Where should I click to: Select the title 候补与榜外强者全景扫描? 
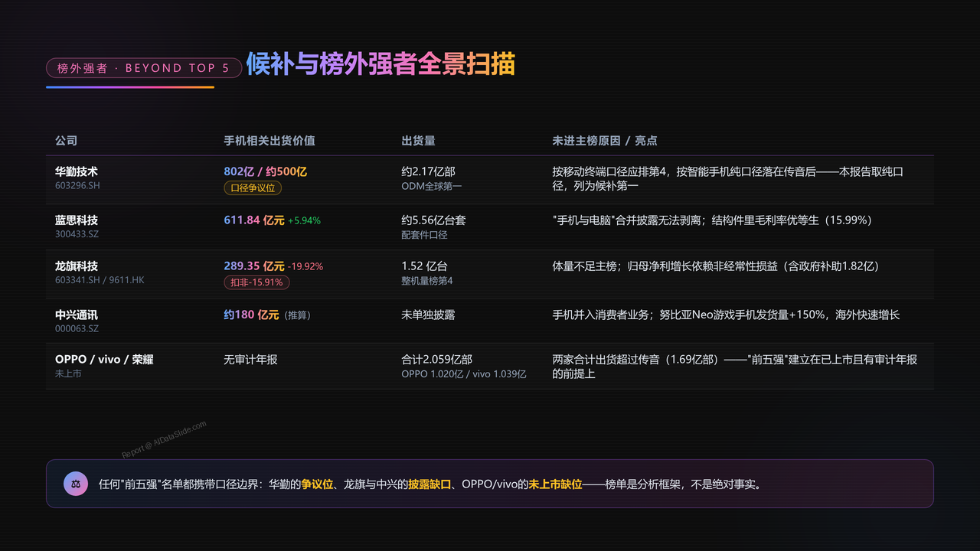(381, 65)
